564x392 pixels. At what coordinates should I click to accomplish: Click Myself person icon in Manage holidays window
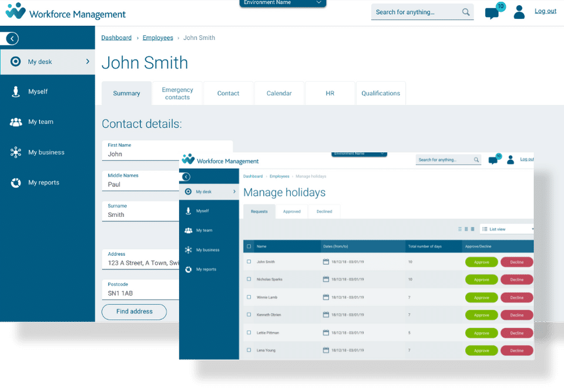pyautogui.click(x=188, y=211)
